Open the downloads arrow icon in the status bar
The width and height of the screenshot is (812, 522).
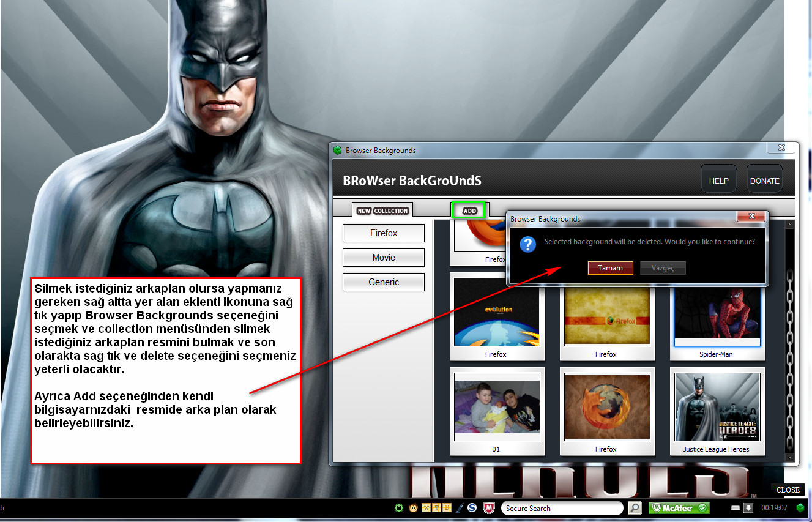(x=748, y=508)
